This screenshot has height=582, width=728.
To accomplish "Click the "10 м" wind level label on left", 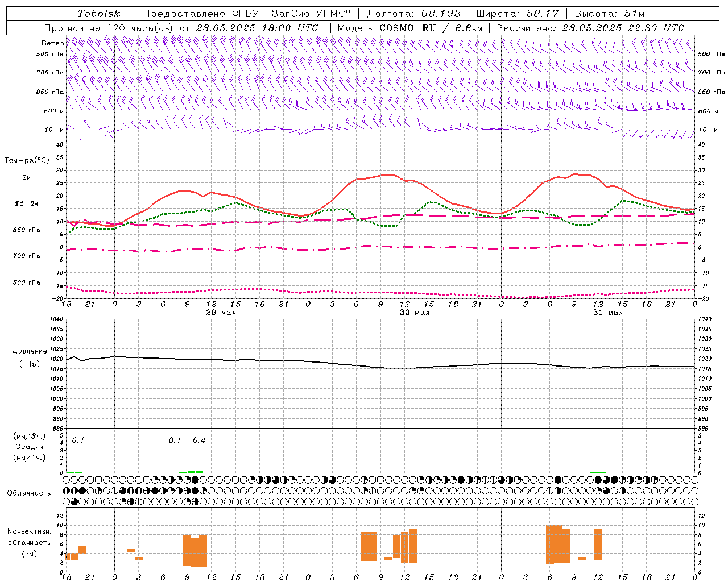I will click(x=55, y=130).
